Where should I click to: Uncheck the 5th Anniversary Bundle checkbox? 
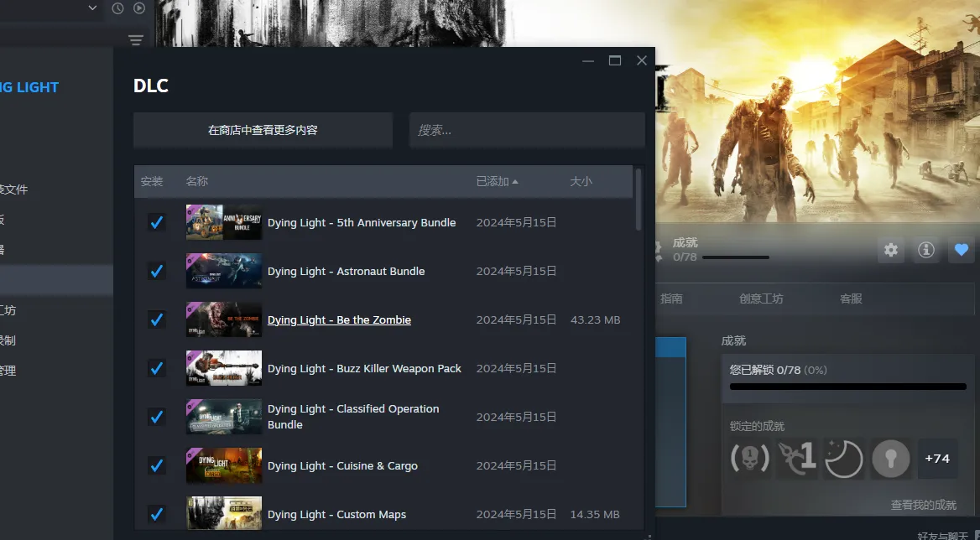click(156, 222)
